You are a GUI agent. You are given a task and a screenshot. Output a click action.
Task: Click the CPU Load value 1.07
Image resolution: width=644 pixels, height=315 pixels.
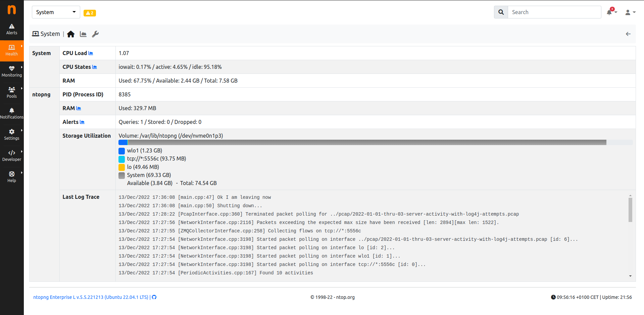click(x=124, y=53)
